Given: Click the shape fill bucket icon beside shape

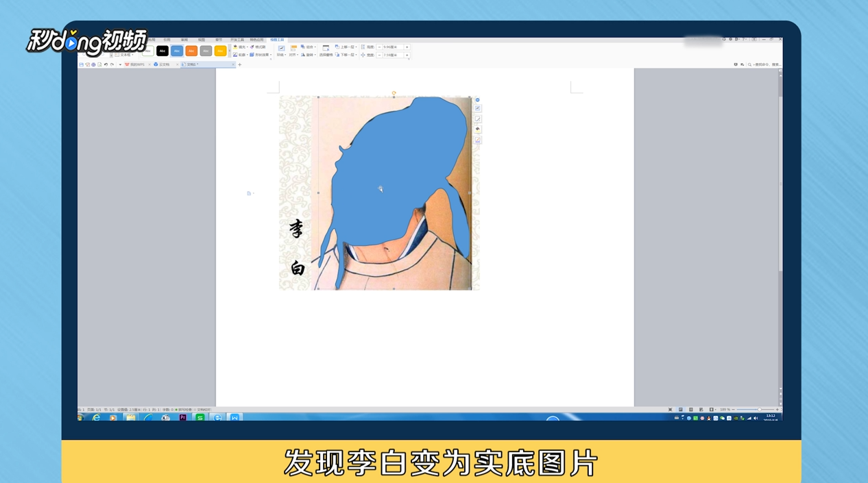Looking at the screenshot, I should [478, 129].
